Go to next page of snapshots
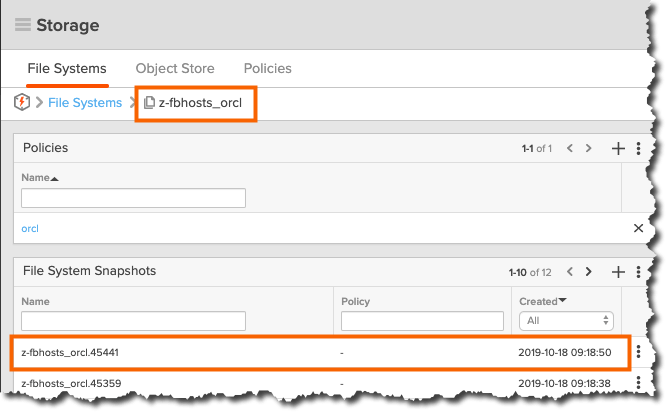Viewport: 667px width, 412px height. coord(589,272)
